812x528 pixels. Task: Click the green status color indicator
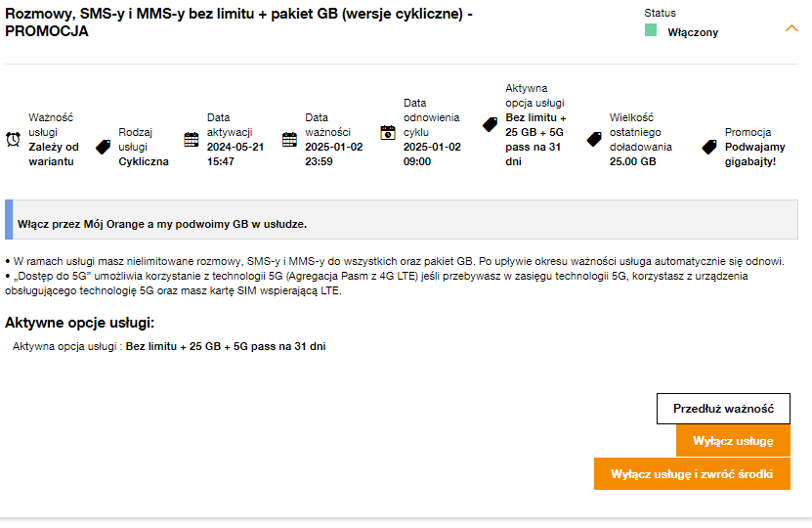[651, 31]
